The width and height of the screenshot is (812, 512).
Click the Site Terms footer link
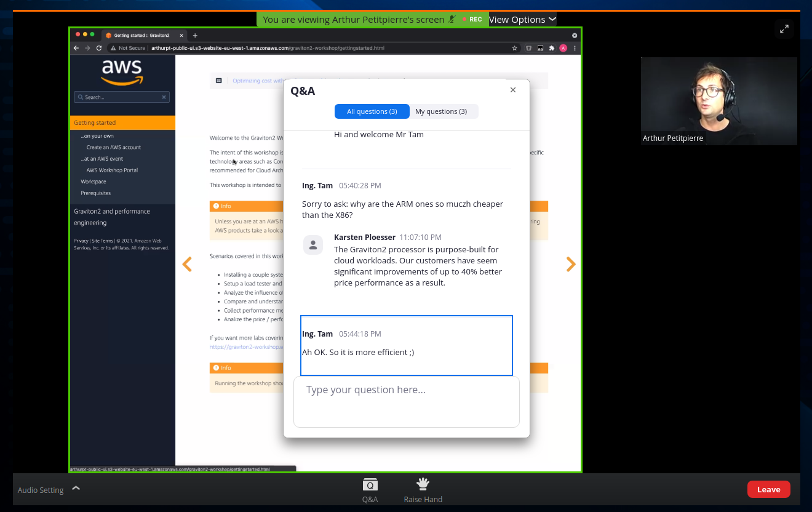point(103,241)
